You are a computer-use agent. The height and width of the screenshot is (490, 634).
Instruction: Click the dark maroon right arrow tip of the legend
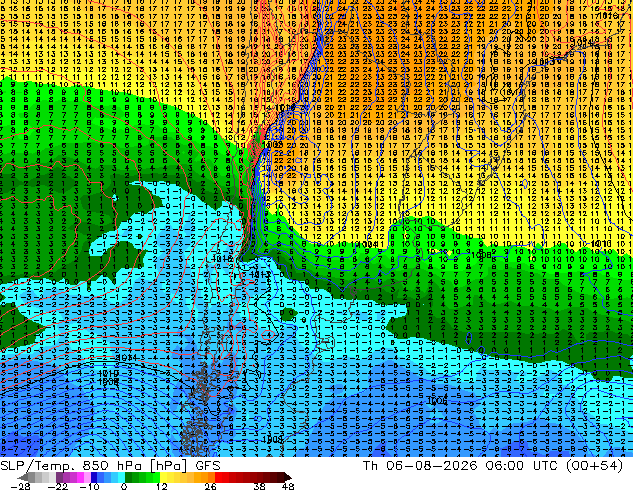(x=288, y=477)
